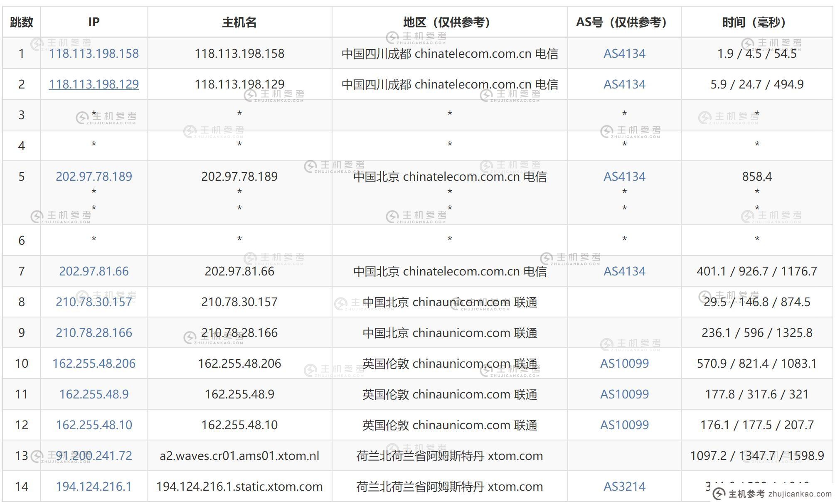Click time value 5.9 / 24.7 / 494.9

pyautogui.click(x=757, y=84)
